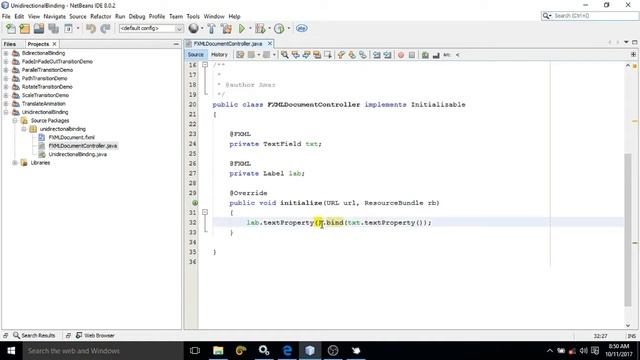Viewport: 640px width, 360px height.
Task: Click the IDE search field
Action: click(590, 16)
